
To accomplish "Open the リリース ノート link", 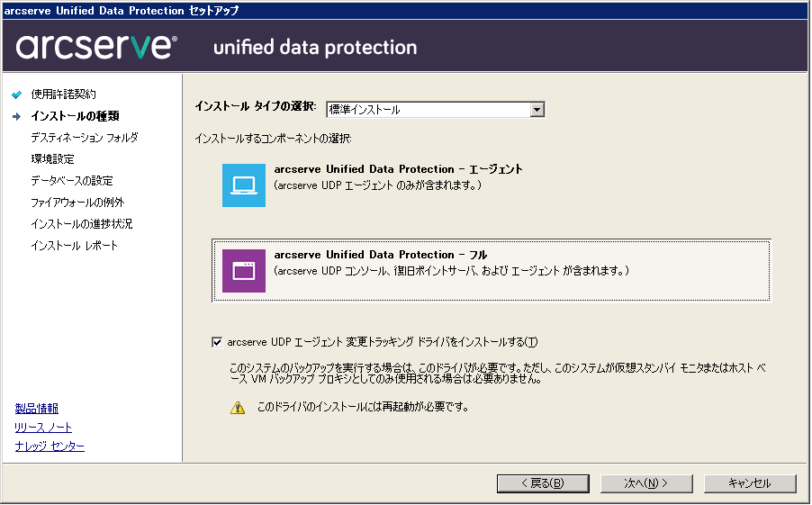I will click(x=43, y=428).
